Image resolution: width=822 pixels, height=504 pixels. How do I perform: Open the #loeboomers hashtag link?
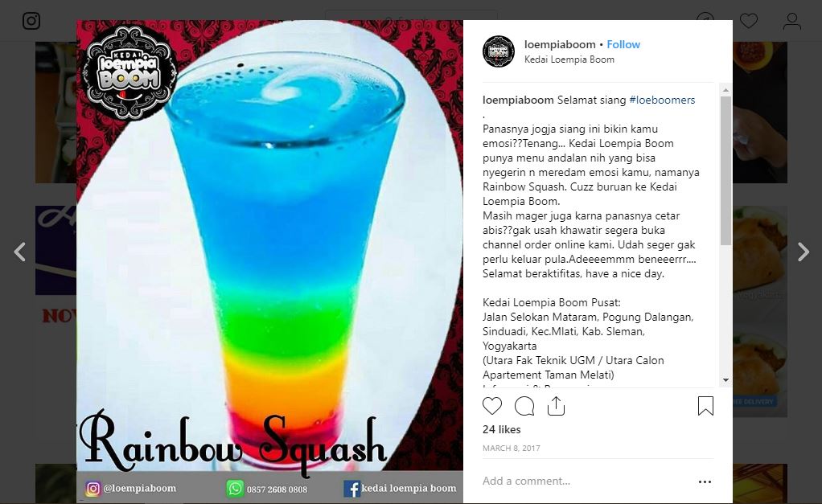[662, 100]
